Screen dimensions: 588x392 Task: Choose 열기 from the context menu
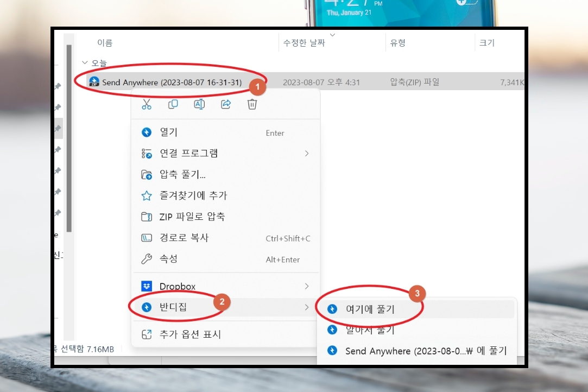pyautogui.click(x=226, y=132)
